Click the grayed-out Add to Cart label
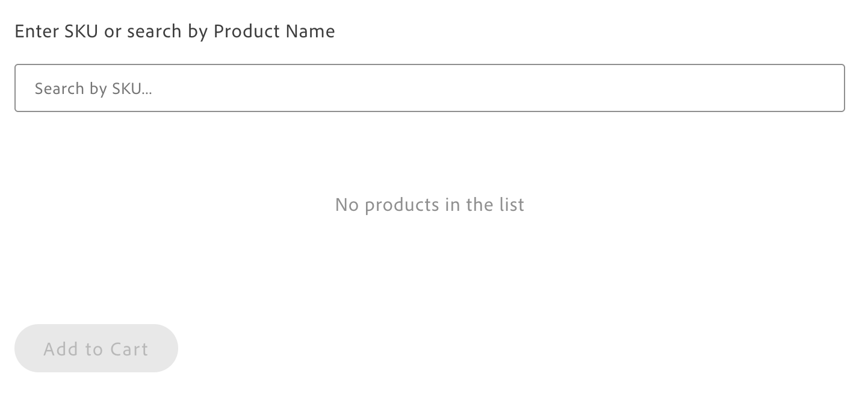Image resolution: width=868 pixels, height=394 pixels. coord(96,348)
